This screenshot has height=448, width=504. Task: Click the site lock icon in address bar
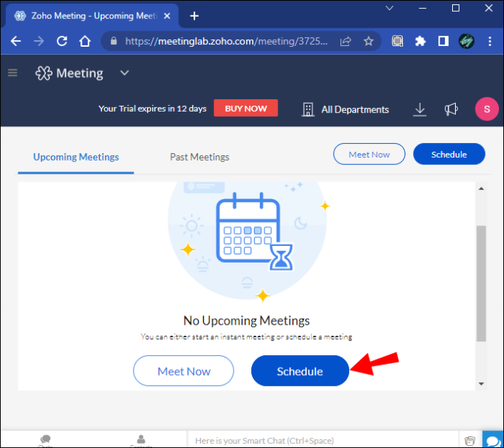click(x=113, y=41)
